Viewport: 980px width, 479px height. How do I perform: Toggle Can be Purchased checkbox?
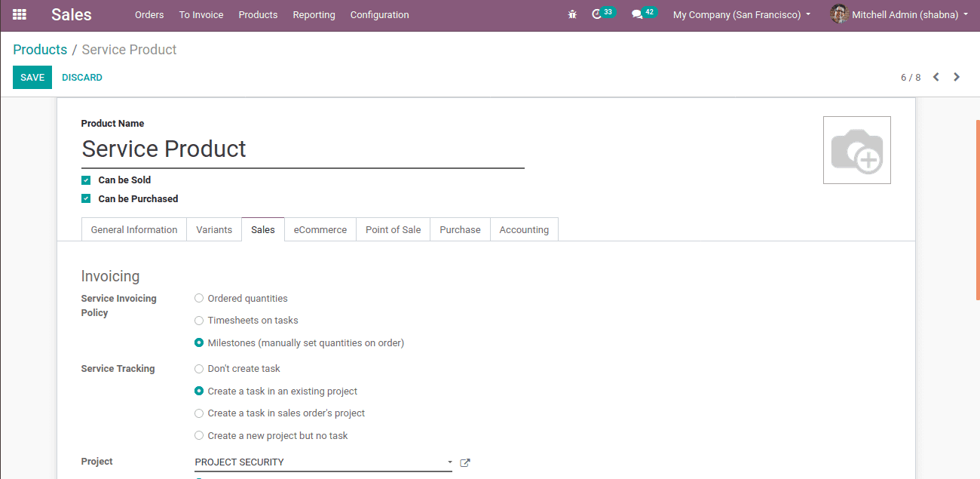(x=86, y=199)
